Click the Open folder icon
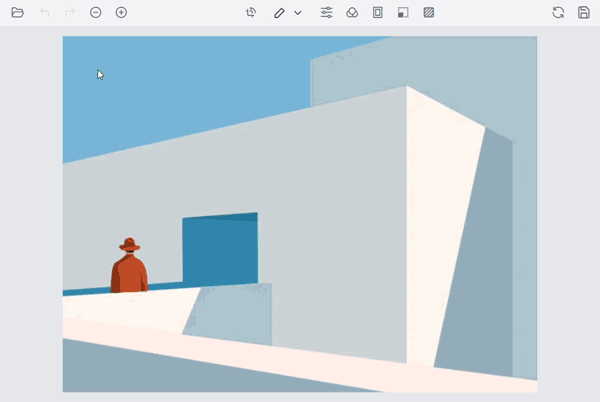Viewport: 600px width, 402px height. (x=18, y=13)
